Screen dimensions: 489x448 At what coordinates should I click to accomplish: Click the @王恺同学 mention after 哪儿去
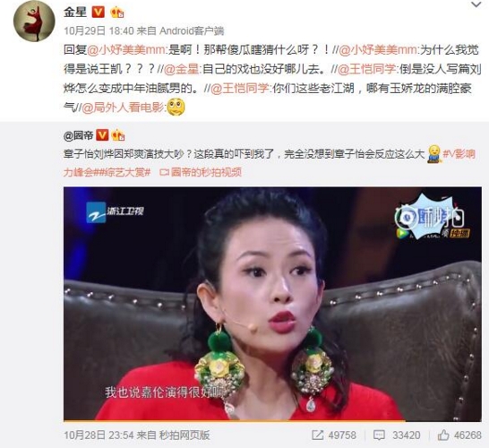pyautogui.click(x=366, y=69)
